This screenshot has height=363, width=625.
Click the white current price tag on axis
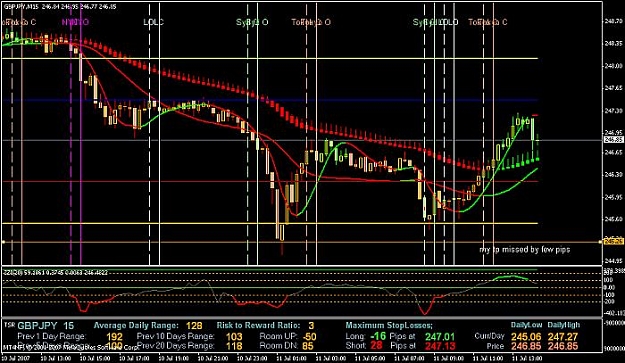[613, 139]
